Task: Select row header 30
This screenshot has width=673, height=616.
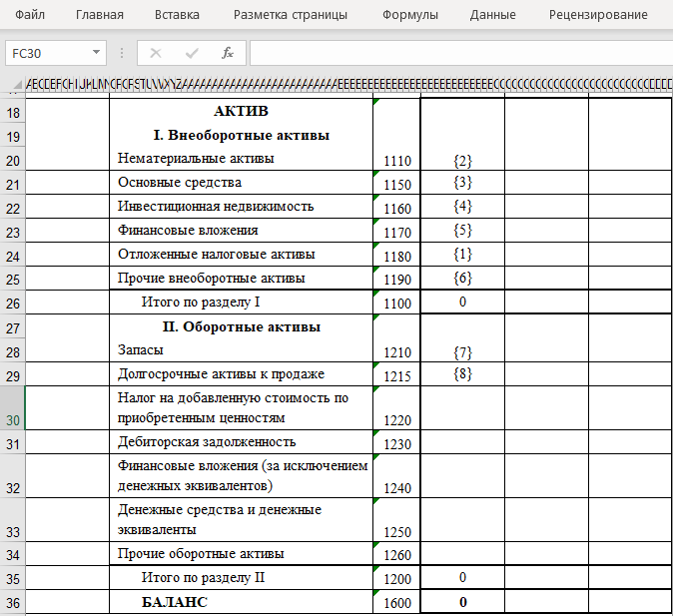Action: pyautogui.click(x=12, y=408)
